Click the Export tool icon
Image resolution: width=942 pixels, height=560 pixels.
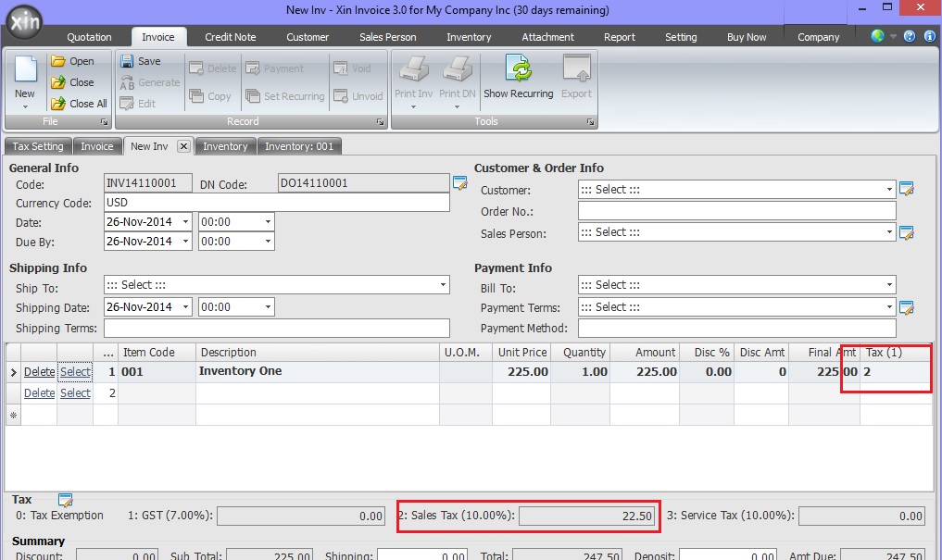(x=577, y=68)
